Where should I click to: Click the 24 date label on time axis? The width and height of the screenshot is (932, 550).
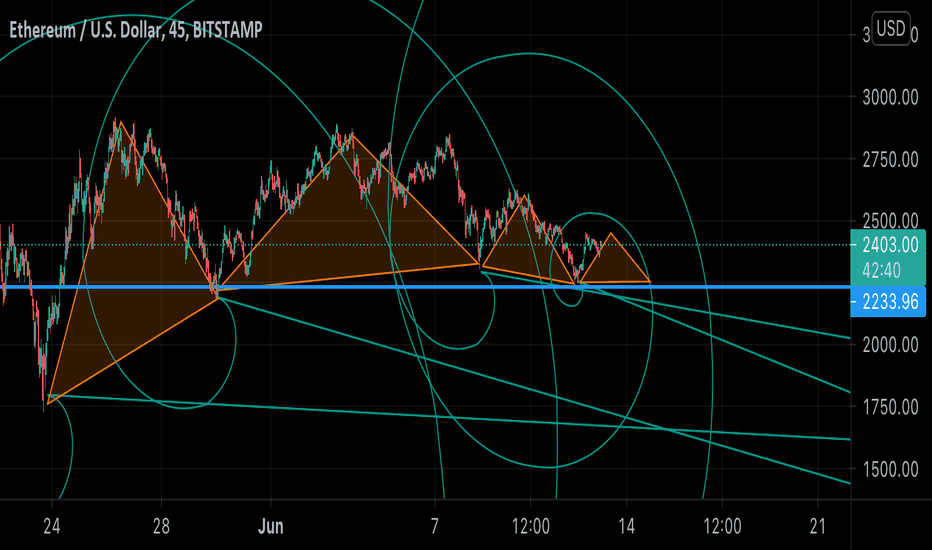52,526
